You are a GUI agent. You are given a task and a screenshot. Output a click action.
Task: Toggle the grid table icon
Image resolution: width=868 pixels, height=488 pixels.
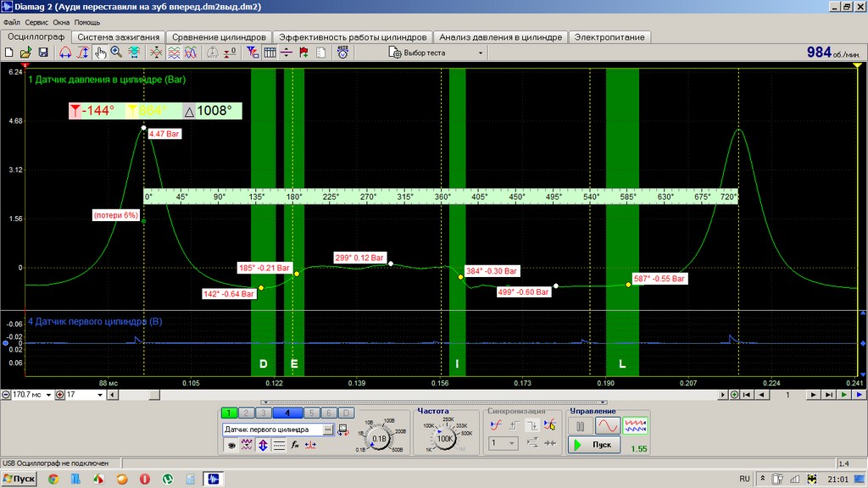270,53
